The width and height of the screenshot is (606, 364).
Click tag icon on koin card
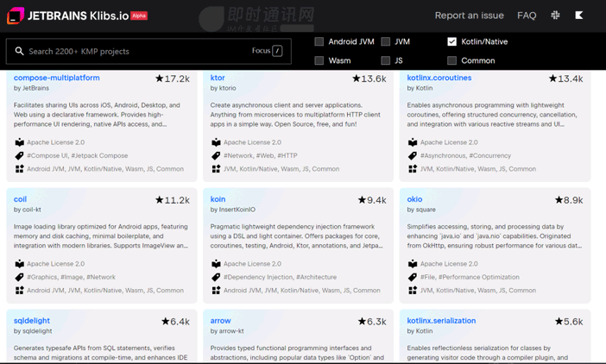pos(216,277)
